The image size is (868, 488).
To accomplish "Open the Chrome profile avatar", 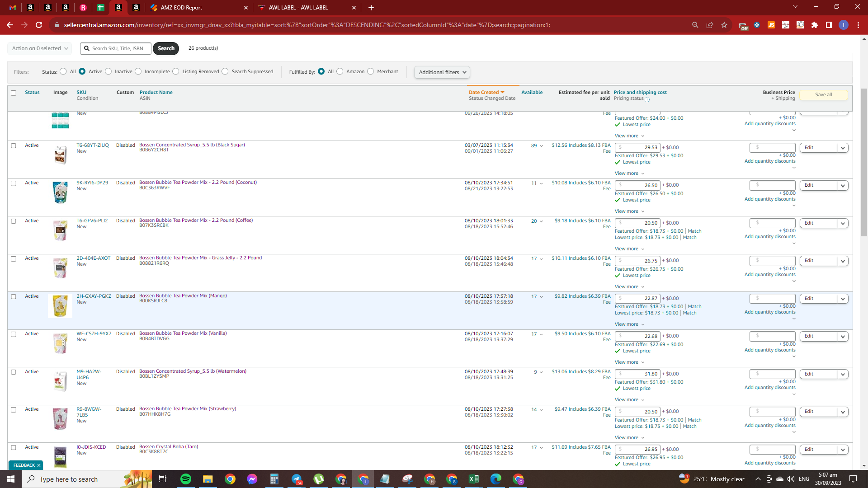I will pos(844,25).
